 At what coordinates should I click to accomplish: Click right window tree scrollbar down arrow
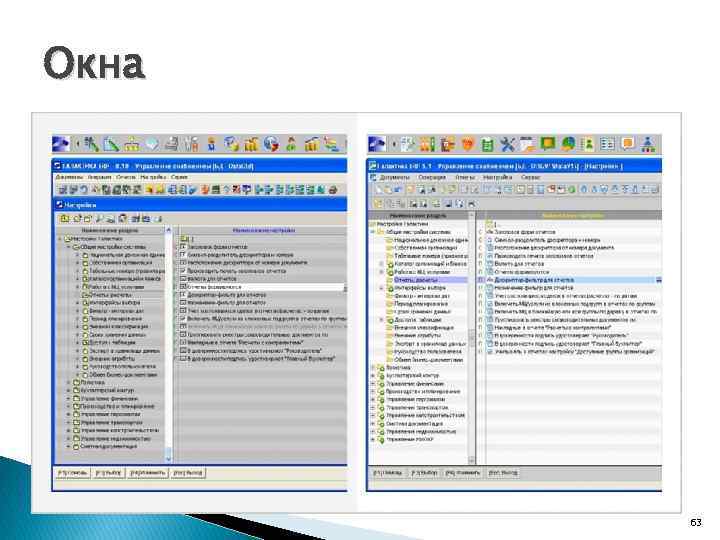(x=472, y=460)
